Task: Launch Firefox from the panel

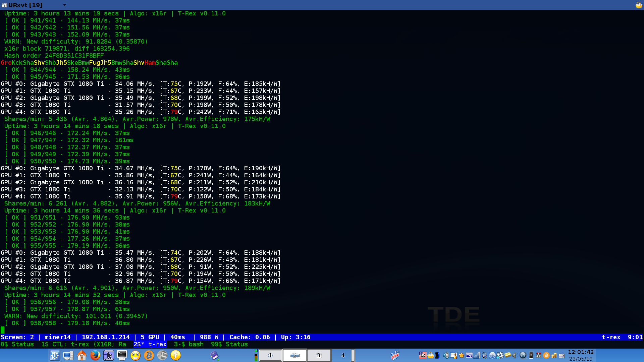Action: (x=95, y=355)
